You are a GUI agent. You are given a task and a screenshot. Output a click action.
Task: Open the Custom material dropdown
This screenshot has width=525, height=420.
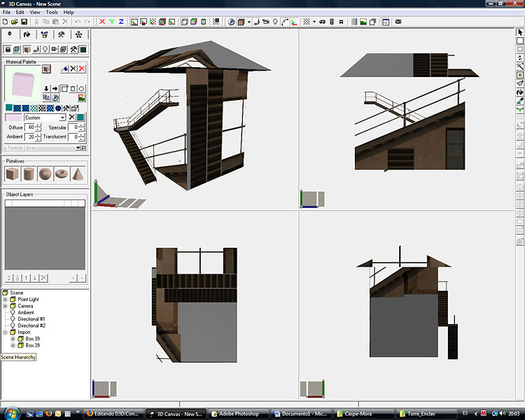62,118
